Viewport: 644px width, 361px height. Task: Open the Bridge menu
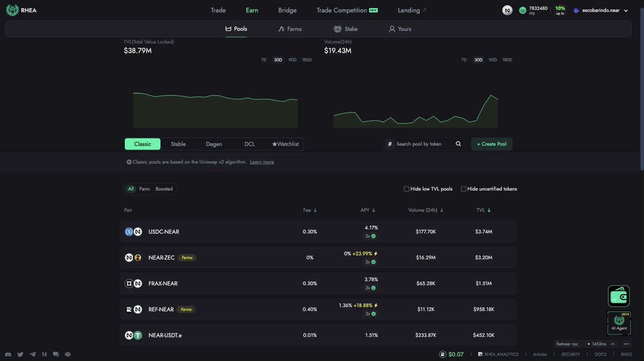(287, 10)
